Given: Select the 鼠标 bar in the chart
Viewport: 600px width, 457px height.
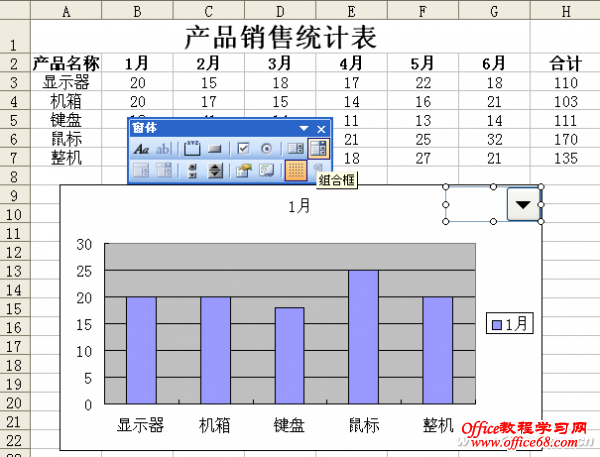Looking at the screenshot, I should click(x=364, y=337).
